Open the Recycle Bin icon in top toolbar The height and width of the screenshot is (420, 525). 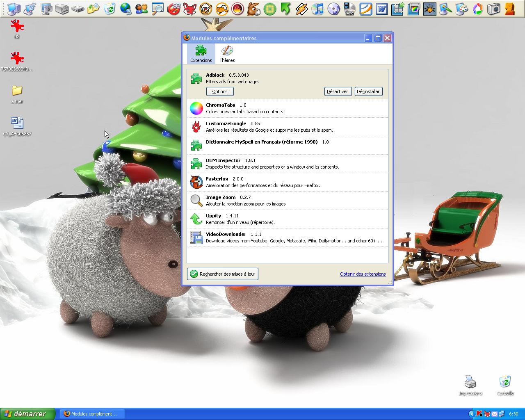tap(110, 9)
